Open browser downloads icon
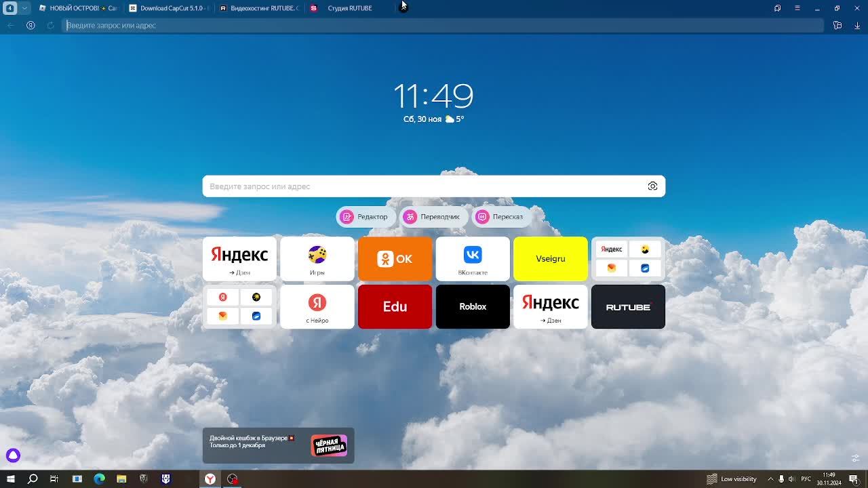 tap(857, 25)
